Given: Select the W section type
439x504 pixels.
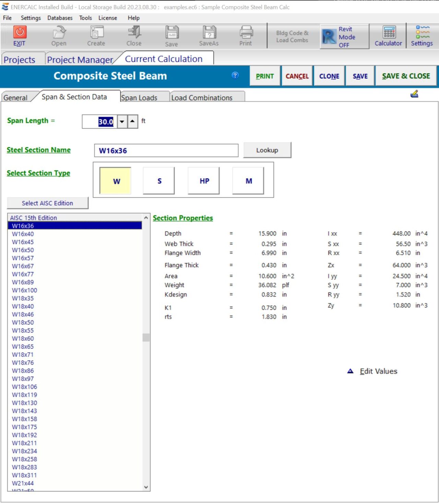Looking at the screenshot, I should pos(116,181).
